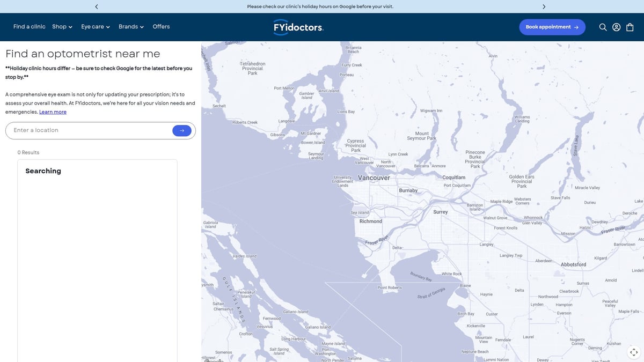Submit location with the blue arrow button

(x=182, y=130)
